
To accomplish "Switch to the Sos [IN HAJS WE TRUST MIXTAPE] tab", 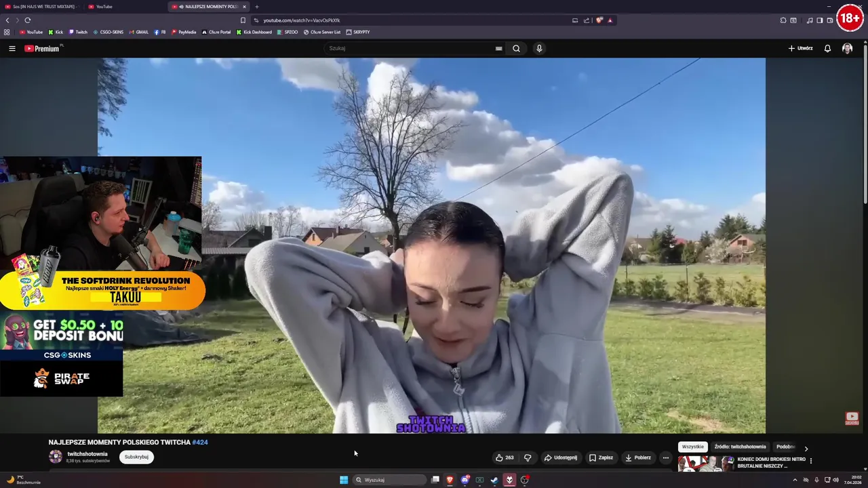I will tap(41, 7).
